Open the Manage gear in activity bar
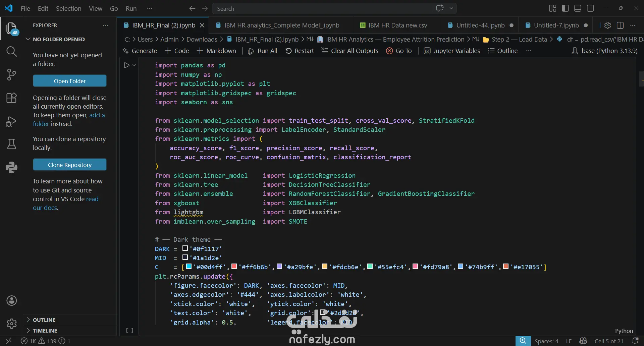Image resolution: width=644 pixels, height=346 pixels. tap(12, 324)
